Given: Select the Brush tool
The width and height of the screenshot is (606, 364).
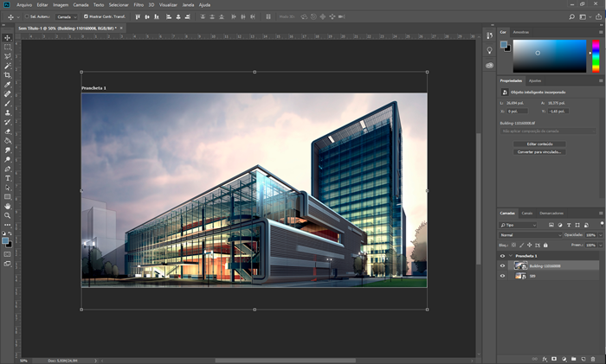Looking at the screenshot, I should [x=7, y=103].
